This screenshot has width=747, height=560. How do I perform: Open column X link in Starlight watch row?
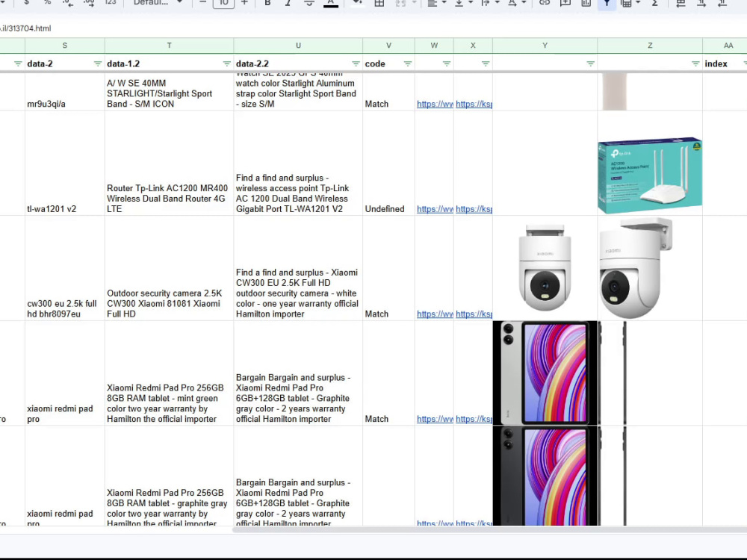pos(474,104)
